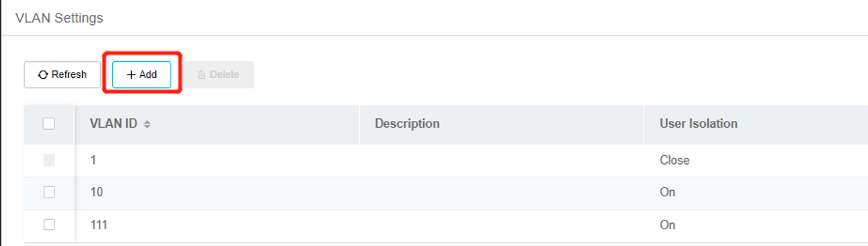Click the Description column header

[407, 124]
